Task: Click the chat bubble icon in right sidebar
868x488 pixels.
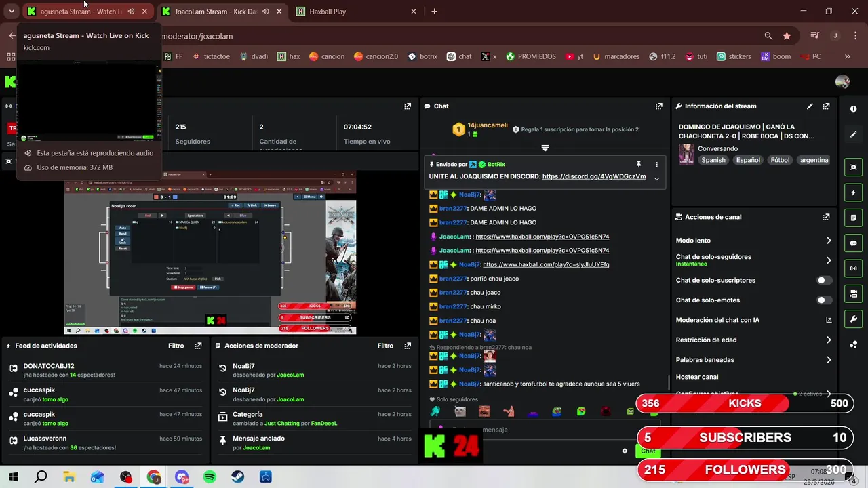Action: pyautogui.click(x=853, y=243)
